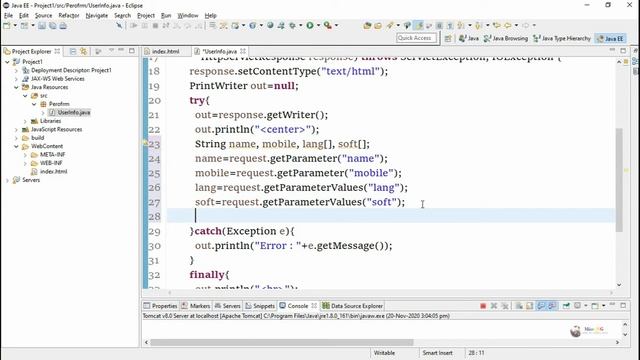Select the Java EE perspective button

611,38
